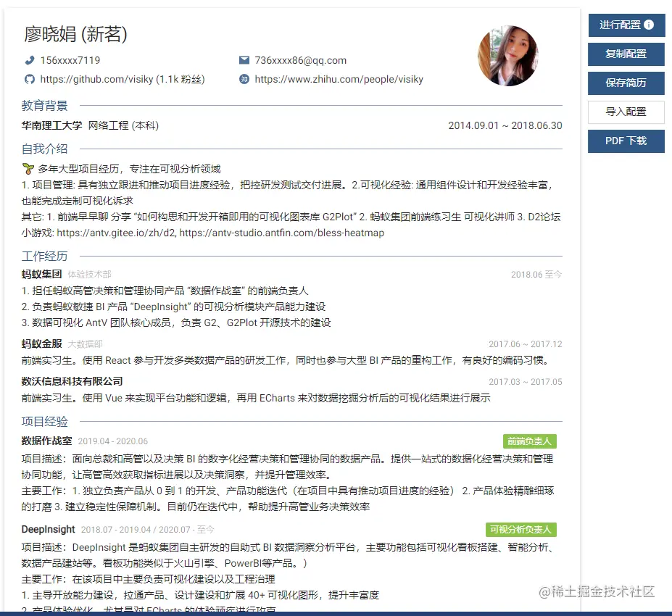Download the resume via PDF 下载
672x616 pixels.
[x=626, y=141]
